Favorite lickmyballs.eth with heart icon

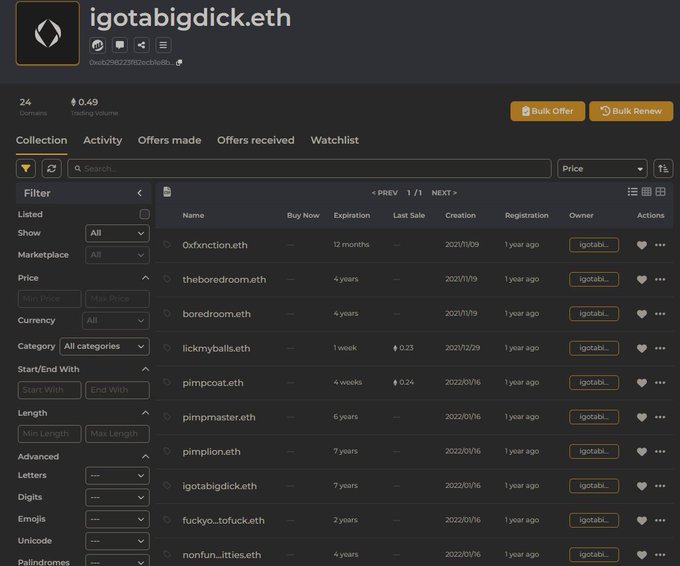pos(642,348)
